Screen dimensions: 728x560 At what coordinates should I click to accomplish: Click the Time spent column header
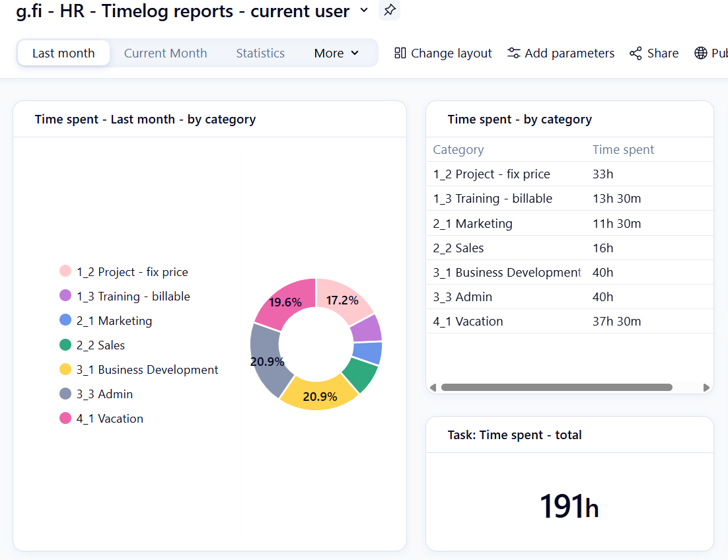(623, 150)
